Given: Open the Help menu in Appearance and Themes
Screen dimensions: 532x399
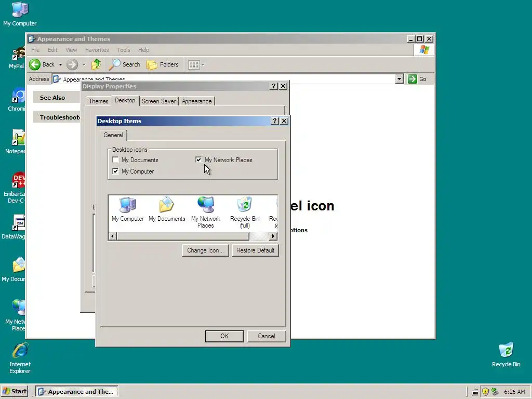Looking at the screenshot, I should point(143,50).
